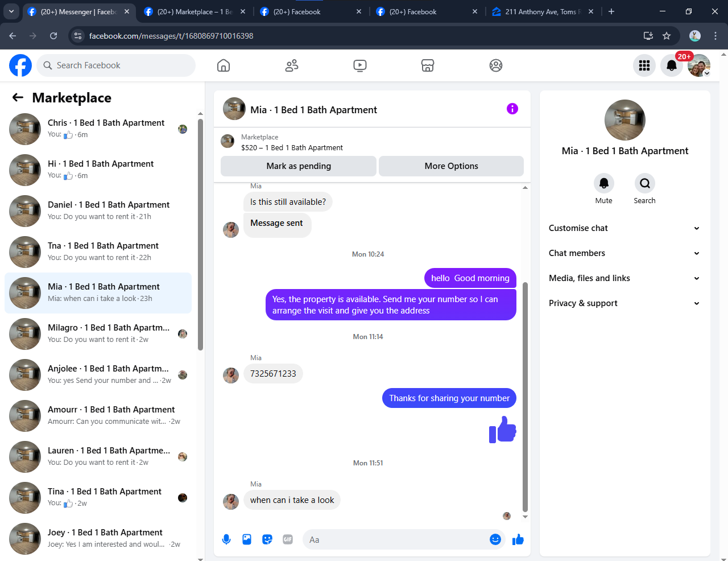This screenshot has height=561, width=728.
Task: Open the Marketplace storefront icon
Action: (x=428, y=65)
